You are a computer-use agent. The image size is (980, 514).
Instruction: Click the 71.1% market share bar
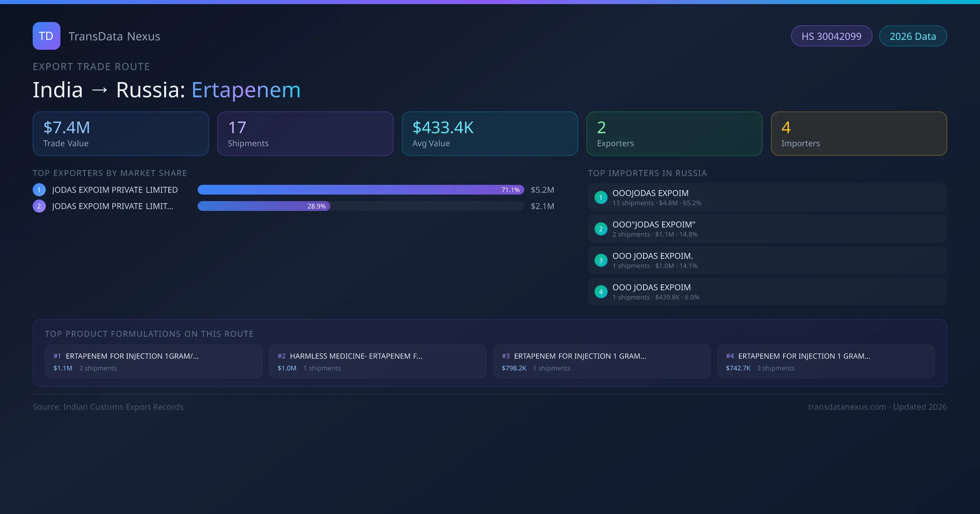pyautogui.click(x=360, y=190)
